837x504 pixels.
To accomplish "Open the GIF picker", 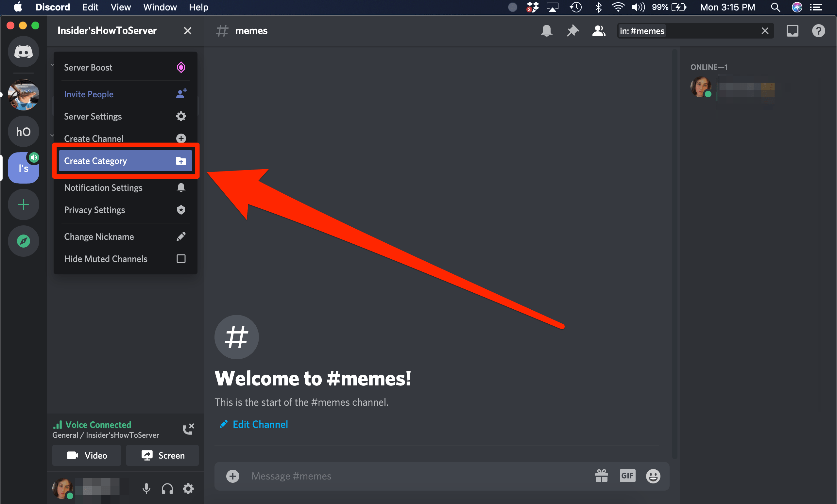I will pos(627,476).
